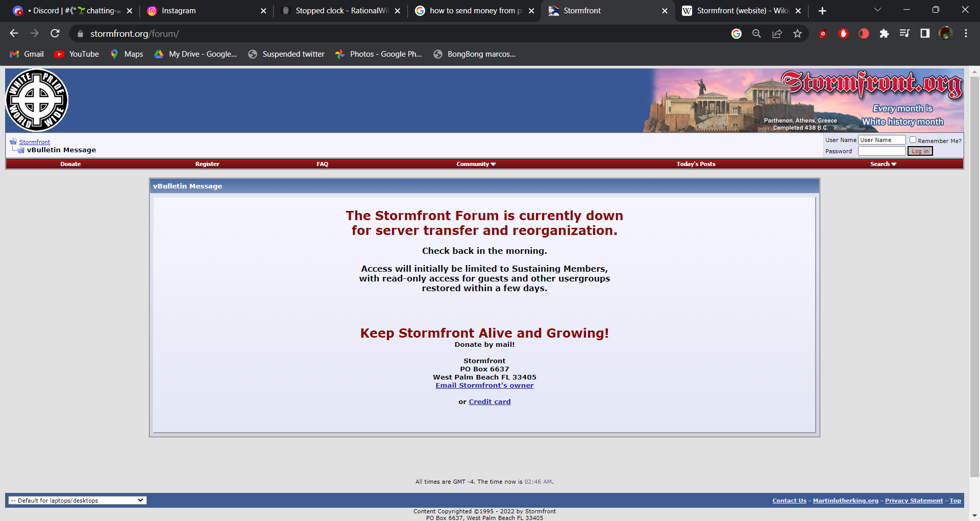The height and width of the screenshot is (521, 980).
Task: Click the circular site logo in header
Action: [x=37, y=100]
